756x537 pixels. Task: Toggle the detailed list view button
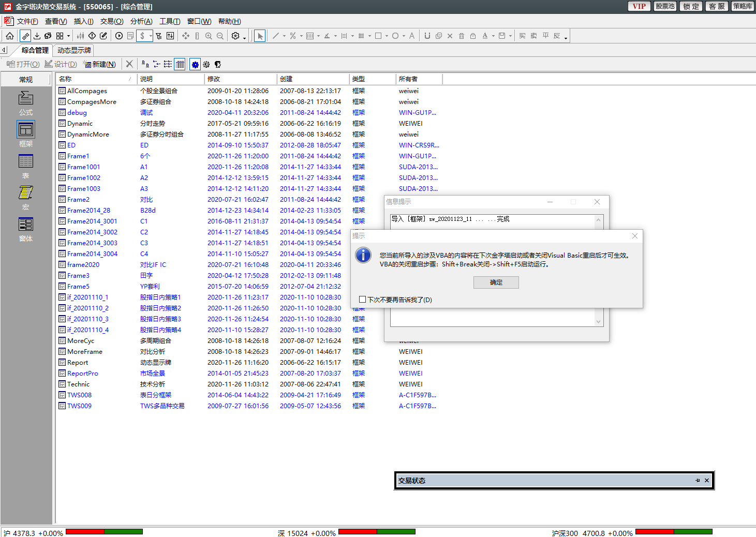[180, 64]
